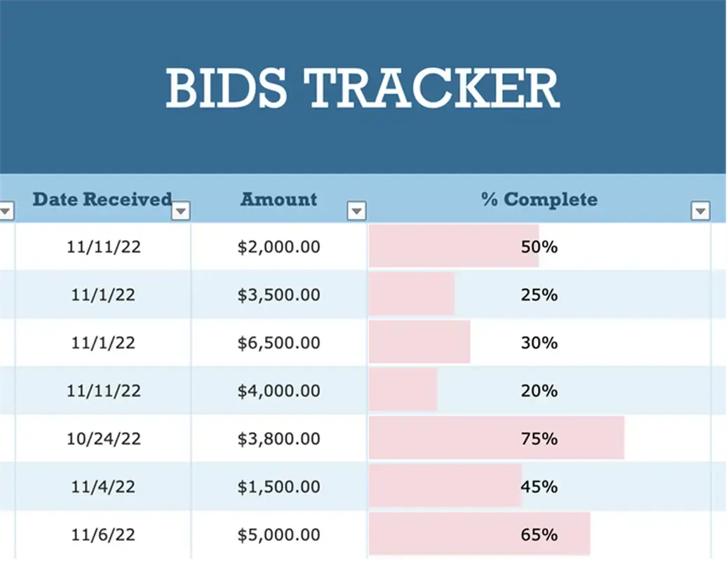Click the 11/4/22 date cell
This screenshot has height=561, width=728.
pyautogui.click(x=103, y=487)
